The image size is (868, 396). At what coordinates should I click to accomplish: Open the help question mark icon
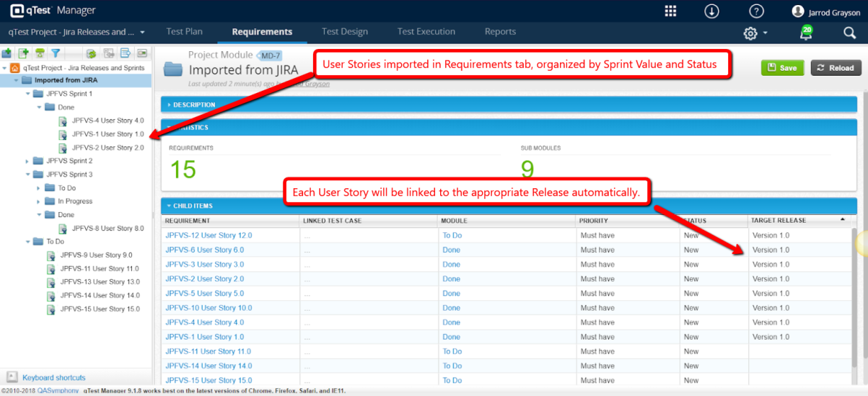tap(756, 11)
